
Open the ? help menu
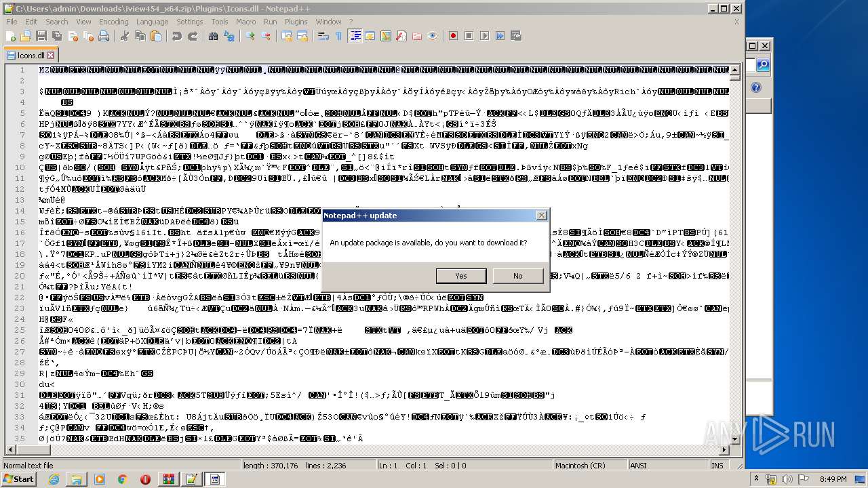point(351,22)
